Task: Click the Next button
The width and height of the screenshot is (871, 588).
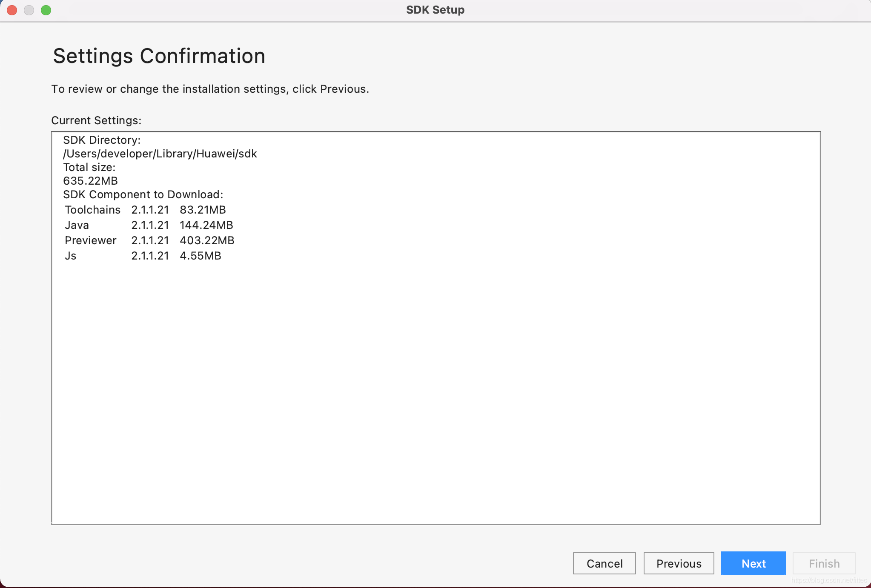Action: [x=753, y=563]
